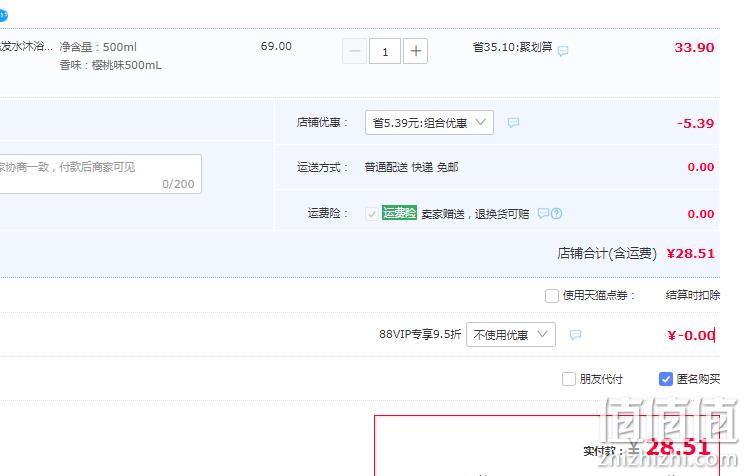Click comment icon after 退换货可赔
Image resolution: width=747 pixels, height=476 pixels.
(x=543, y=213)
